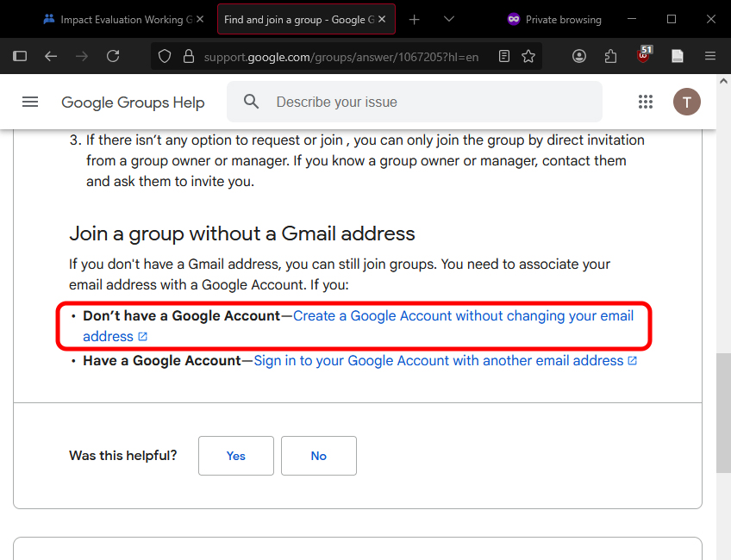Bookmark this page with the star
731x560 pixels.
(528, 56)
